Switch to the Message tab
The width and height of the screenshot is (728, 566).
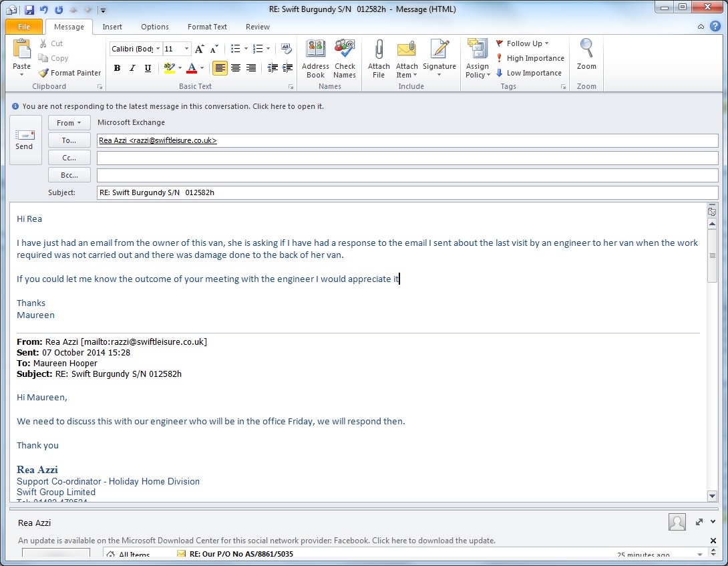pyautogui.click(x=69, y=27)
